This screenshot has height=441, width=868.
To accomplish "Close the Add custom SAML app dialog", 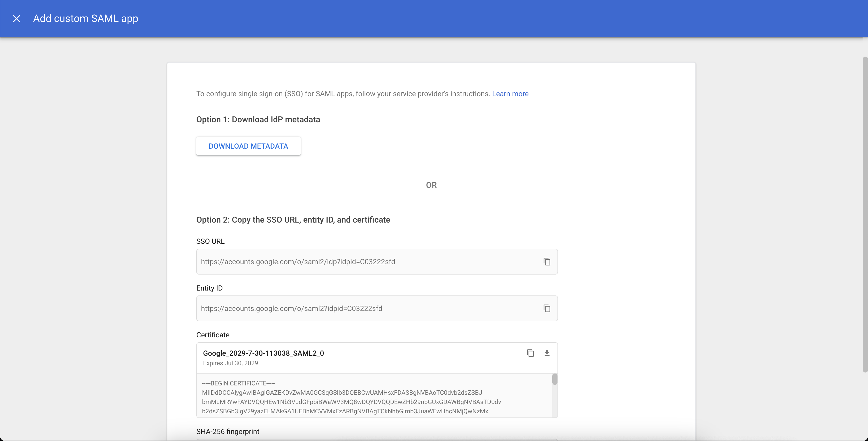I will pyautogui.click(x=17, y=19).
